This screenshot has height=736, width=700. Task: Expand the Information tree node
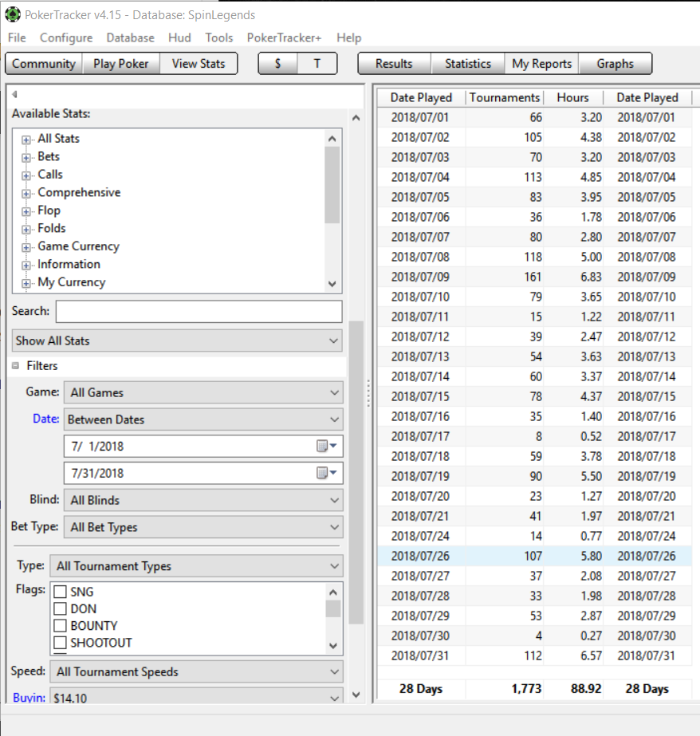[x=26, y=266]
